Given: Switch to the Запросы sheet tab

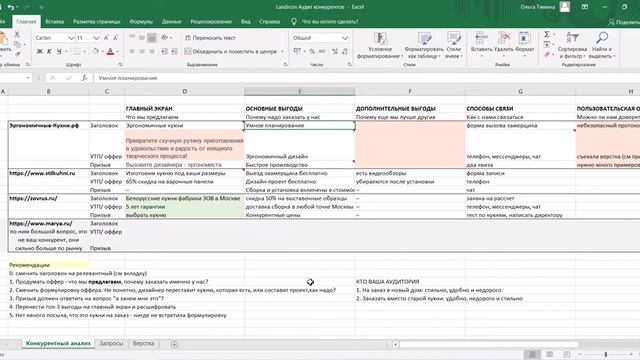Looking at the screenshot, I should click(x=111, y=344).
